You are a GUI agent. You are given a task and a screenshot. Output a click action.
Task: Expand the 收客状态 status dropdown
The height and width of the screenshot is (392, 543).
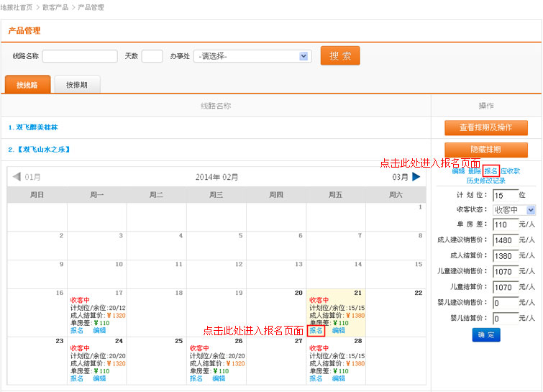click(530, 210)
